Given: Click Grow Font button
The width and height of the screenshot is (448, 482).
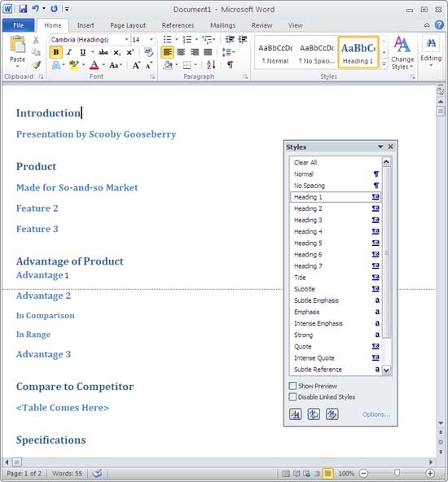Looking at the screenshot, I should tap(136, 65).
